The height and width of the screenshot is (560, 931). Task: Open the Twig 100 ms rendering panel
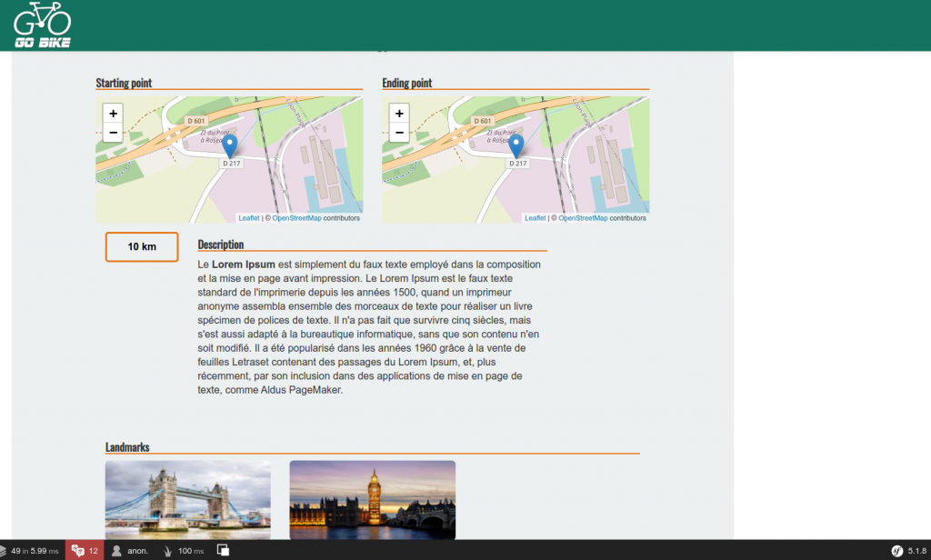coord(184,550)
